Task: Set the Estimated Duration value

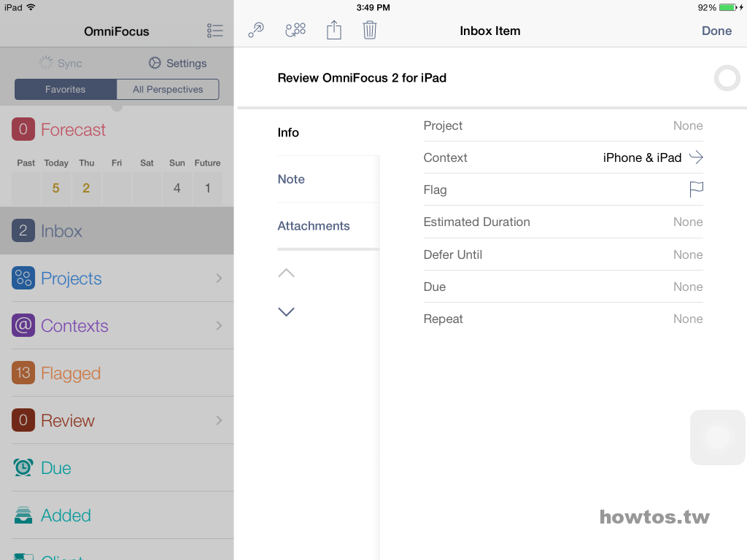Action: click(563, 222)
